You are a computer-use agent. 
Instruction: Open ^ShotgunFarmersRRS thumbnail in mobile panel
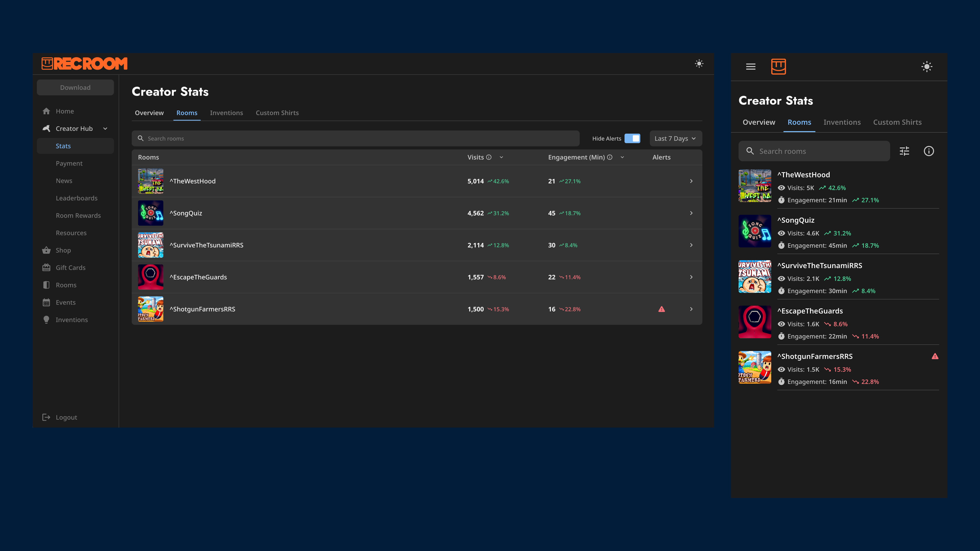(755, 367)
